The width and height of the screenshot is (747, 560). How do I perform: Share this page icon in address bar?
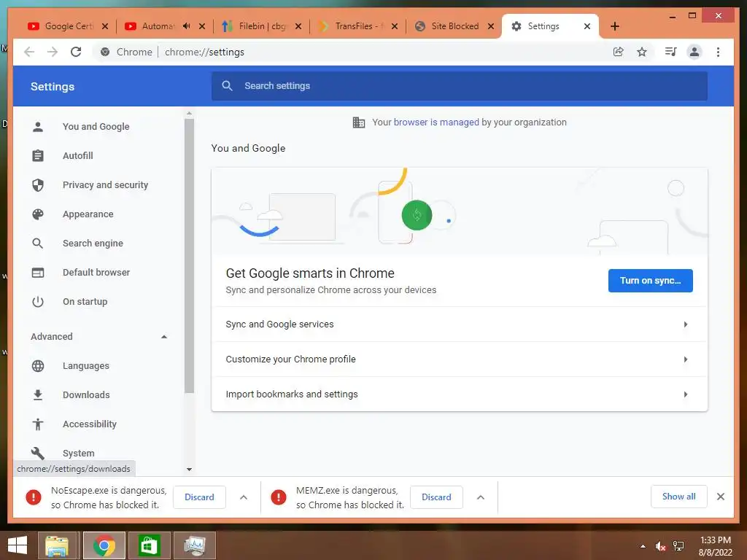(x=619, y=52)
